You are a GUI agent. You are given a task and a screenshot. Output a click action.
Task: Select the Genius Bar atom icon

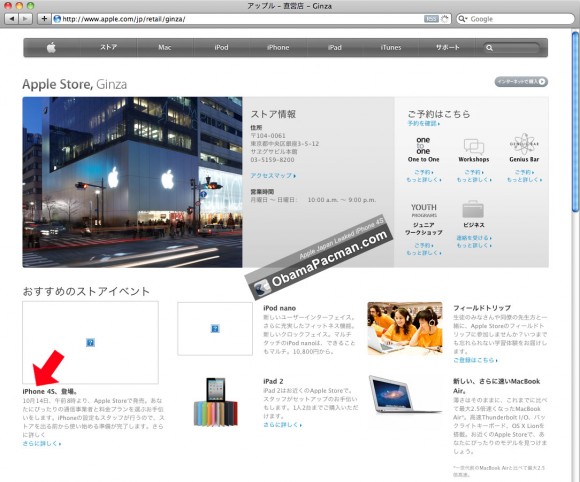click(524, 144)
